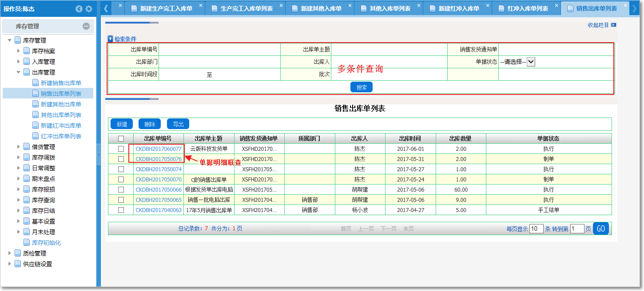The height and width of the screenshot is (291, 644).
Task: Switch to the 生产完工入库单列表 tab
Action: click(246, 8)
